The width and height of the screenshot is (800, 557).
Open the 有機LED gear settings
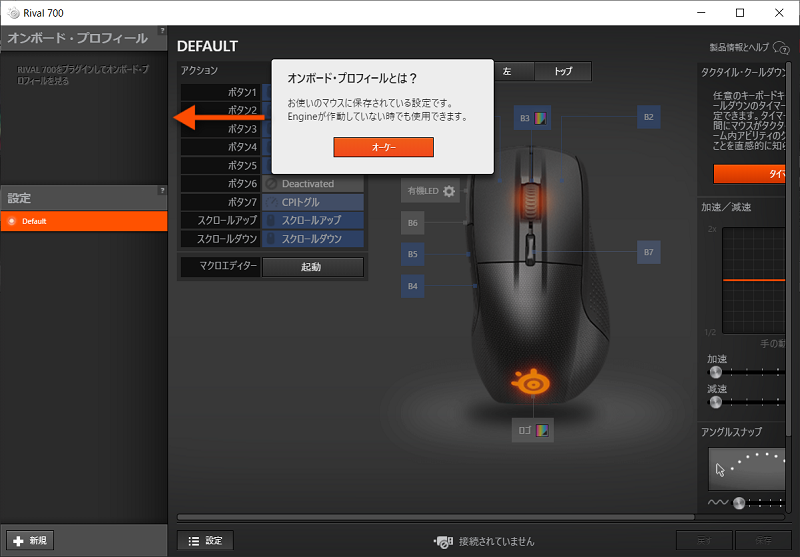tap(449, 191)
